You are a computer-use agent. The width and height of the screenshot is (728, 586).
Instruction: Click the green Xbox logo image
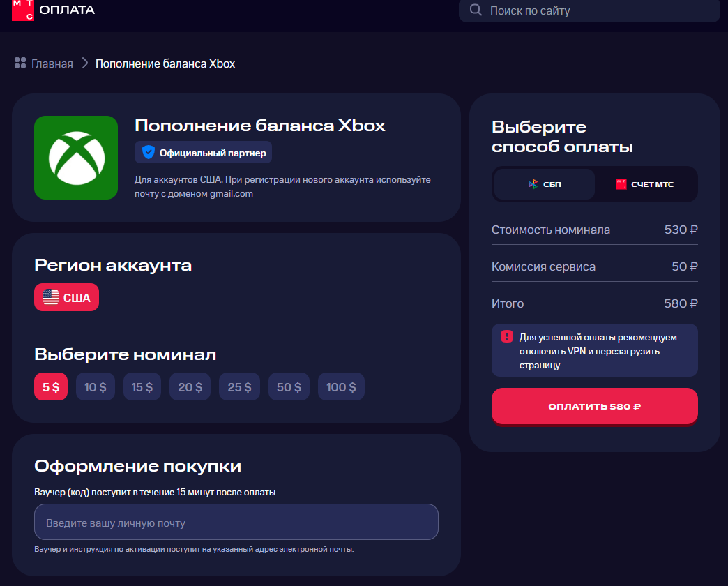76,158
